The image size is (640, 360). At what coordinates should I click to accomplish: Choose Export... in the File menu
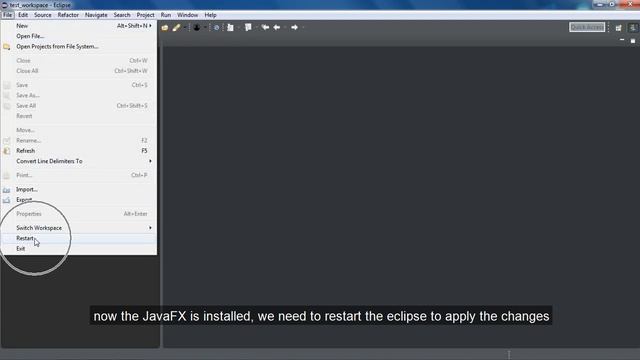click(79, 200)
